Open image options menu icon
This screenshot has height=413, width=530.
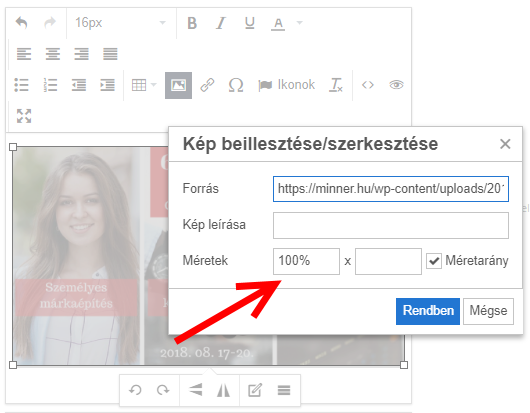coord(284,390)
